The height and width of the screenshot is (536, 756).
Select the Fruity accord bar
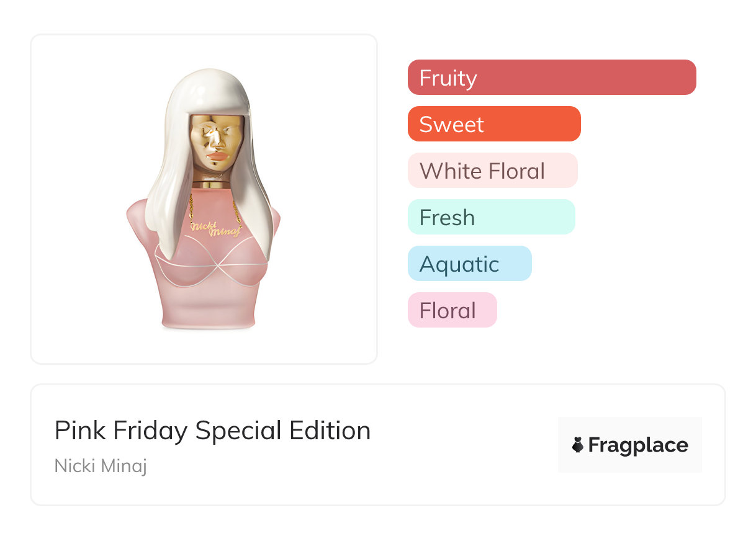(x=552, y=78)
